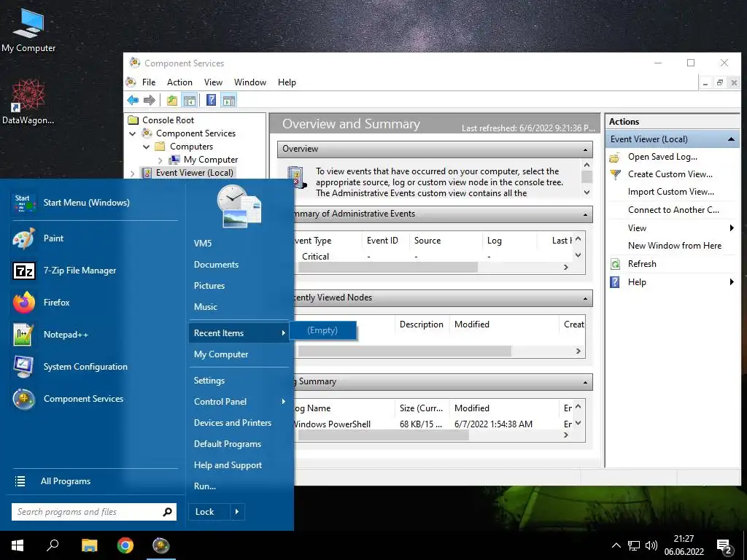
Task: Toggle the Show/Hide Console Tree toolbar icon
Action: (x=190, y=100)
